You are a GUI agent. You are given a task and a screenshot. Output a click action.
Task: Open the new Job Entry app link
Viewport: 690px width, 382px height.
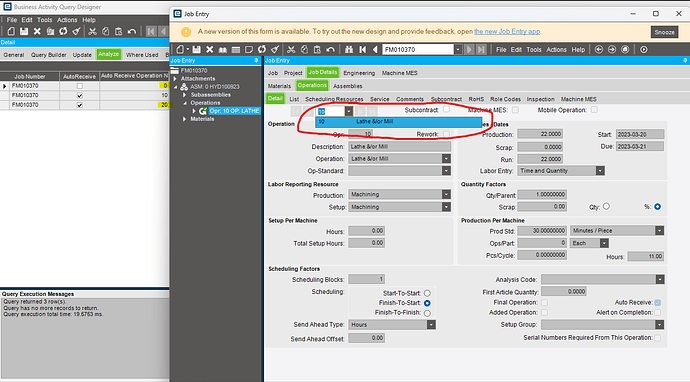[507, 32]
